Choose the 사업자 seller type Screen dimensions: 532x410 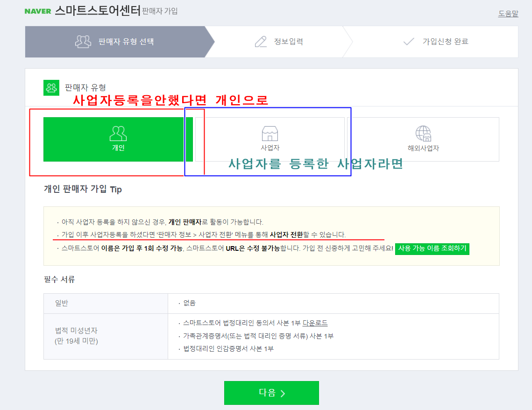tap(270, 139)
